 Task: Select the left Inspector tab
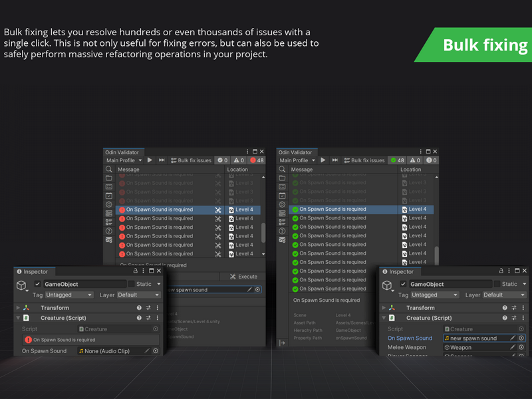[x=35, y=271]
